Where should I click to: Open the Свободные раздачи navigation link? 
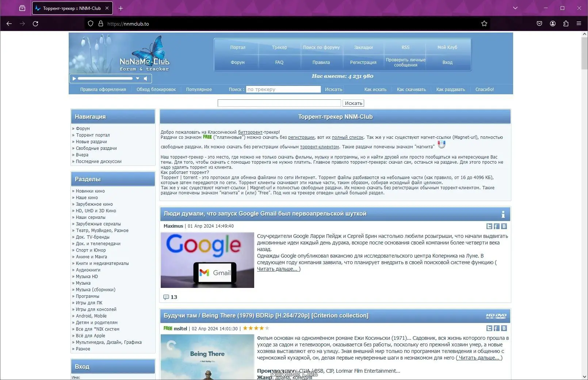tap(96, 148)
